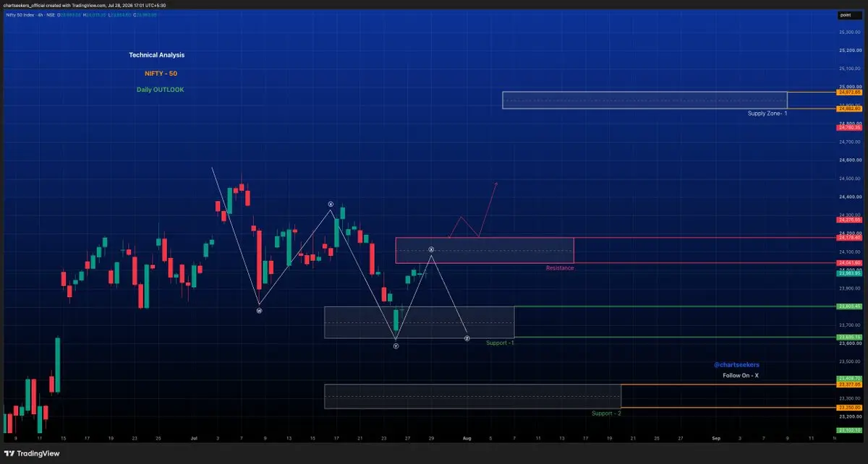This screenshot has width=868, height=464.
Task: Select the 24,178.40 red price tag
Action: [849, 237]
